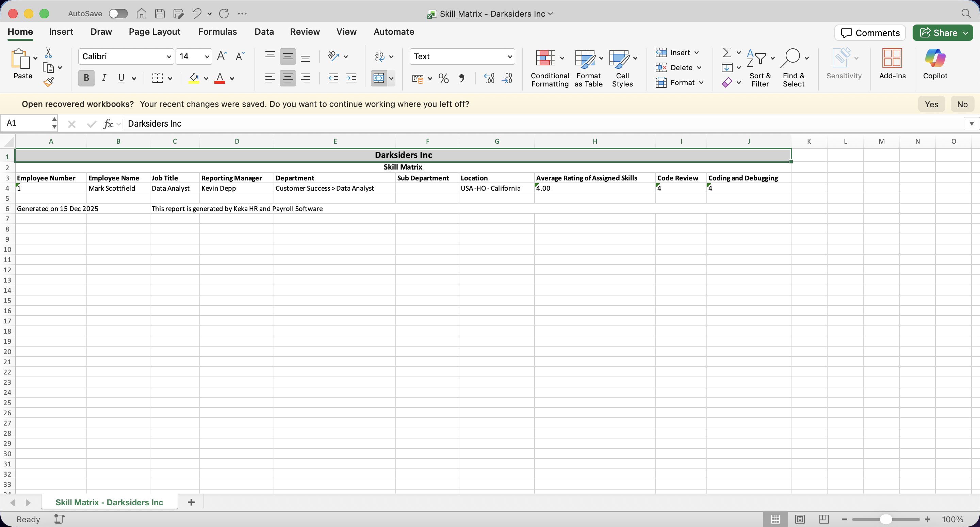Toggle Italic formatting
The height and width of the screenshot is (527, 980).
point(104,78)
